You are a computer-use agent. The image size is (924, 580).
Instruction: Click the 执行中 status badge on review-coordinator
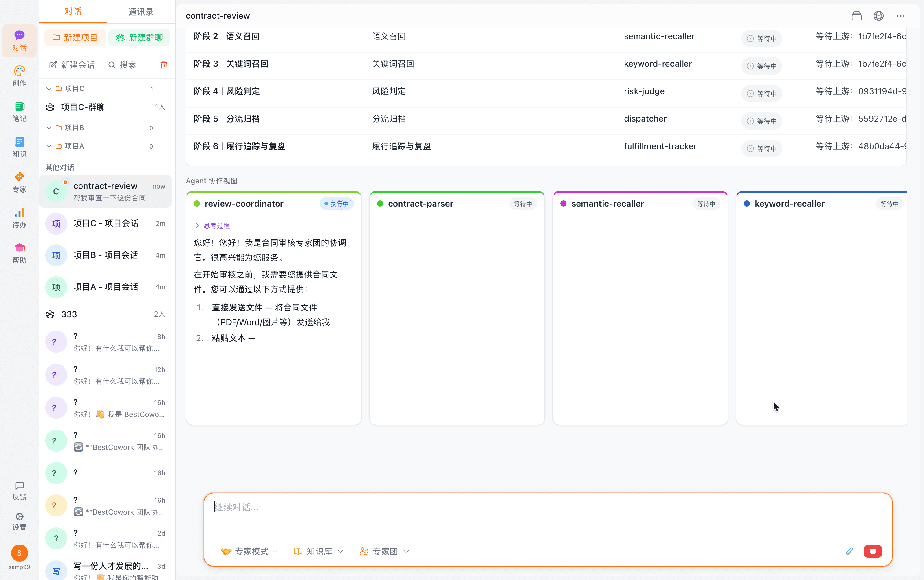[336, 204]
